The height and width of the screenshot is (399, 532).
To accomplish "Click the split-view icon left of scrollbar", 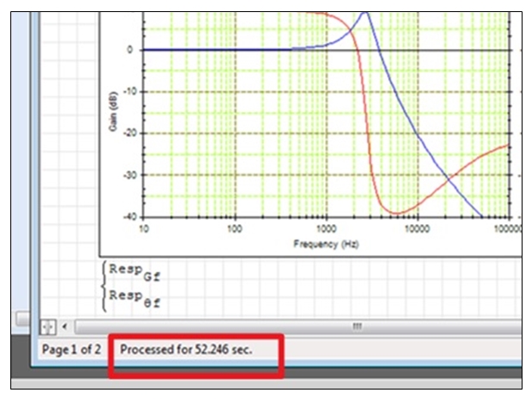I will pos(48,327).
